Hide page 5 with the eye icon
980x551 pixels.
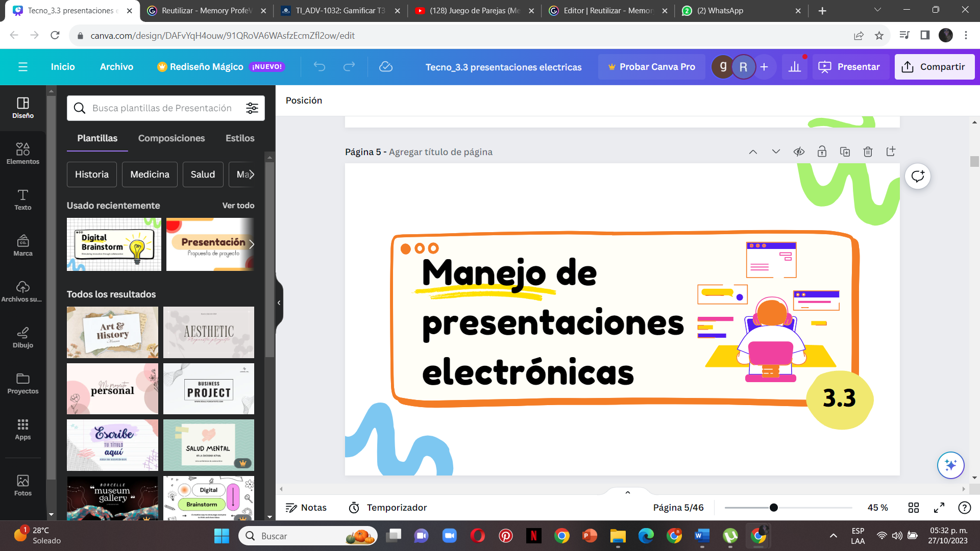[799, 152]
